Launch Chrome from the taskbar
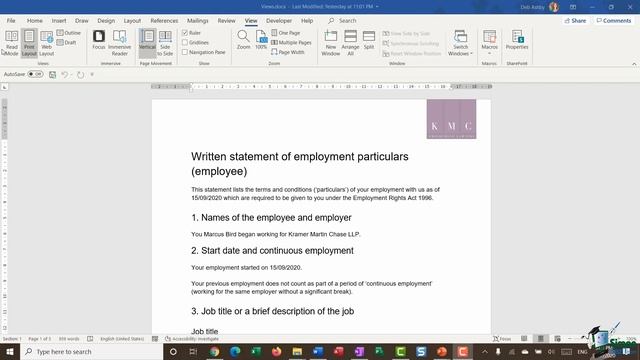The image size is (640, 360). click(214, 351)
